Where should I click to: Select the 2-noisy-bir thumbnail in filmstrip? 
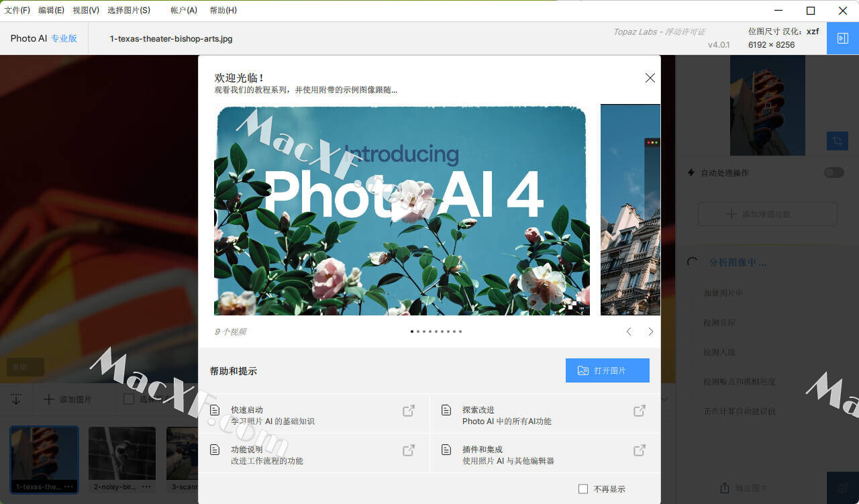click(122, 460)
